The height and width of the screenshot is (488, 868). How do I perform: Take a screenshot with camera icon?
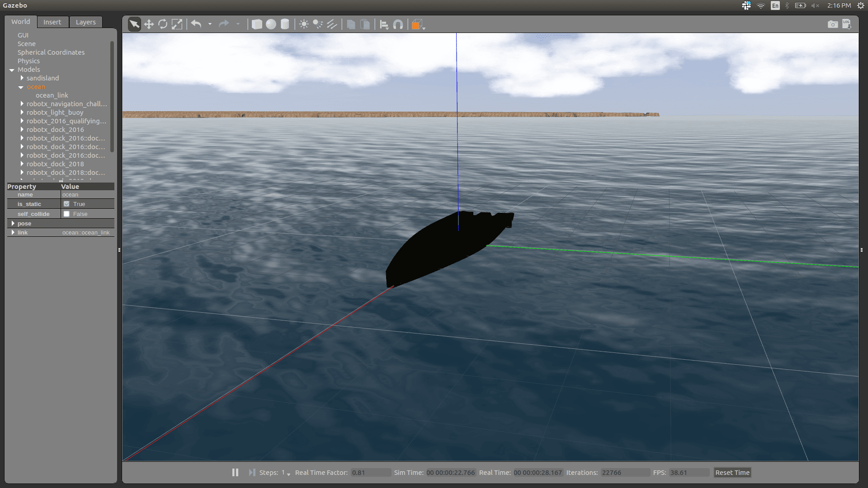coord(832,24)
